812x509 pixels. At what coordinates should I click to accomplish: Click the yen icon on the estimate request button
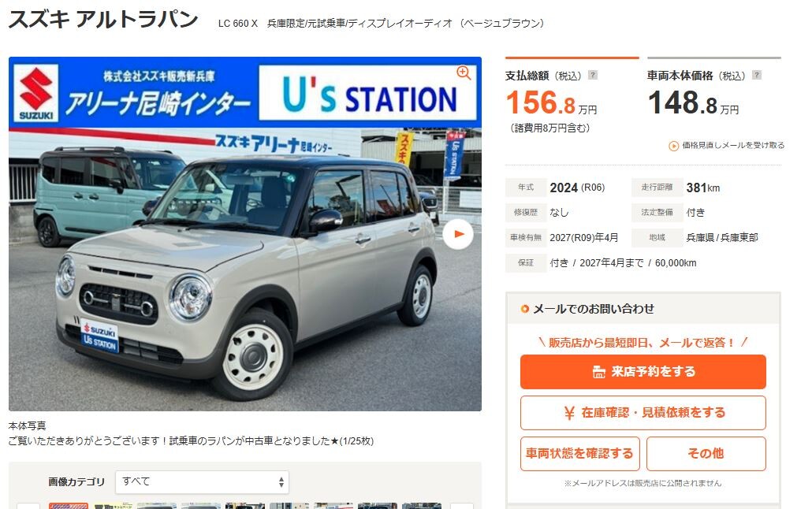pos(569,413)
